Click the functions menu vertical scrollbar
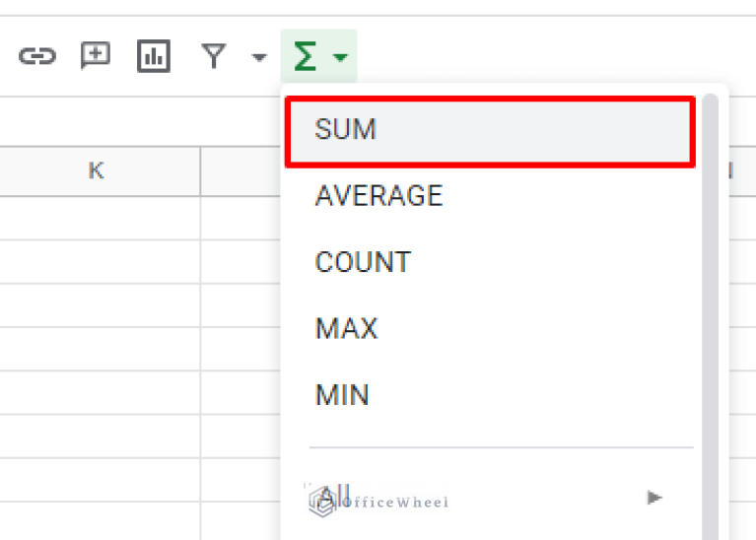Image resolution: width=756 pixels, height=540 pixels. [x=710, y=296]
